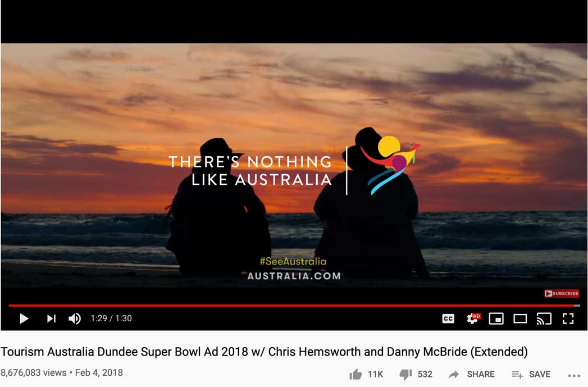Seek to the middle of the progress bar

pos(294,306)
